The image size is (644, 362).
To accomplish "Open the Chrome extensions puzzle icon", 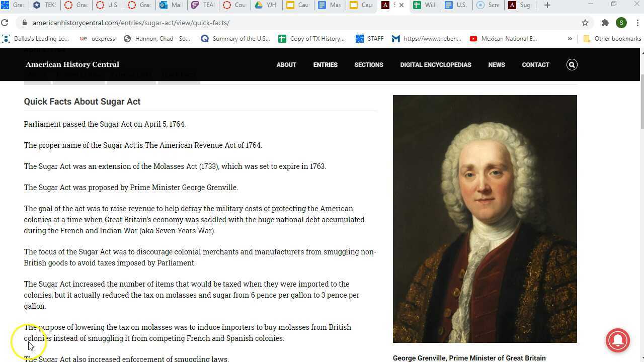I will click(x=605, y=23).
